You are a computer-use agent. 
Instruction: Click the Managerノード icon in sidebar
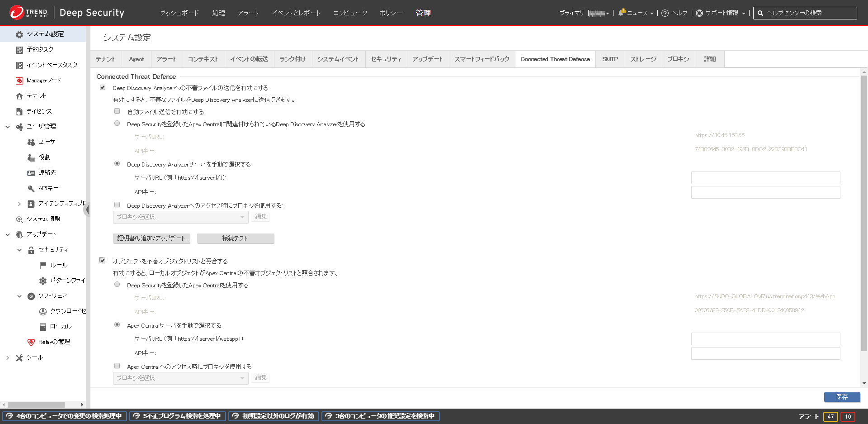coord(19,81)
